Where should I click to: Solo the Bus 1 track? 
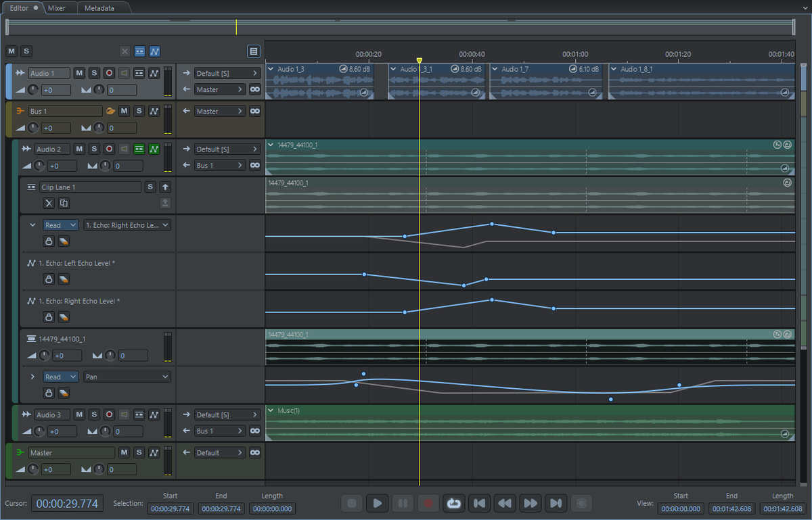tap(139, 111)
